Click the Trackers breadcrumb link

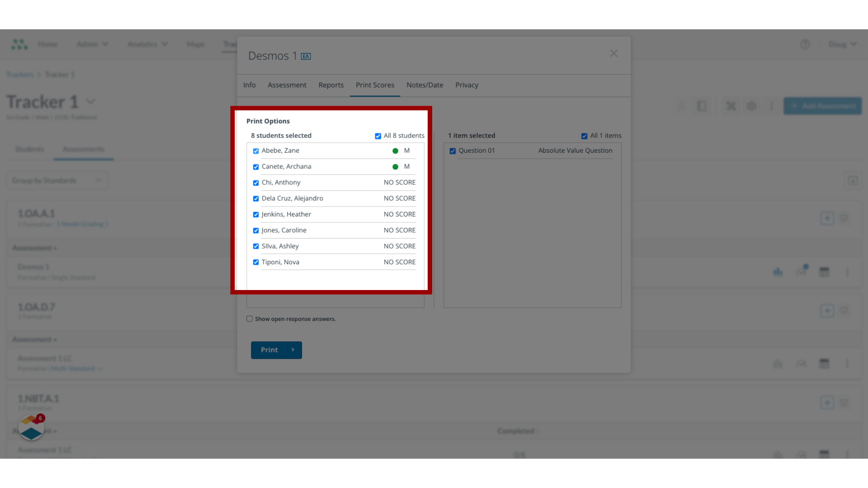point(20,75)
